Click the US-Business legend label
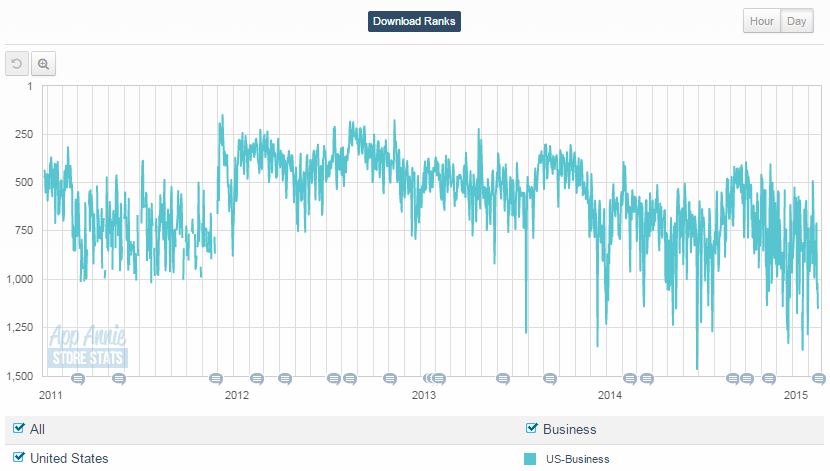 tap(577, 459)
